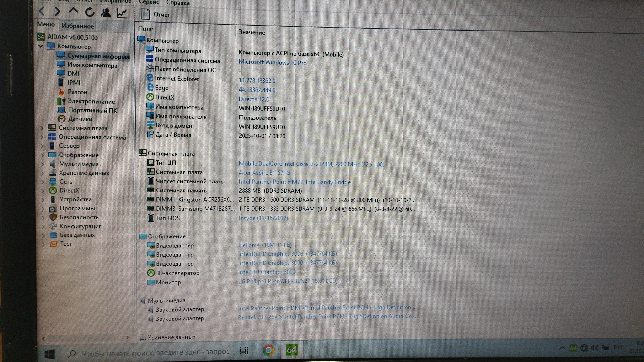Viewport: 644px width, 362px height.
Task: Click the Forward navigation arrow
Action: 57,12
